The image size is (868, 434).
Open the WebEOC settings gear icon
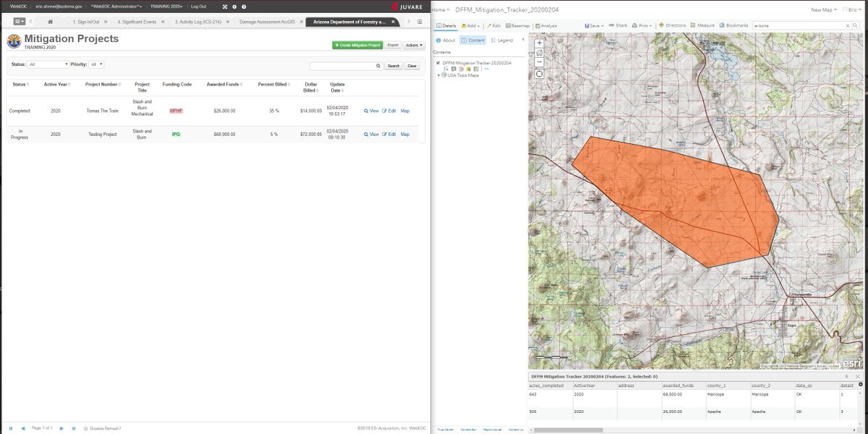[x=234, y=6]
